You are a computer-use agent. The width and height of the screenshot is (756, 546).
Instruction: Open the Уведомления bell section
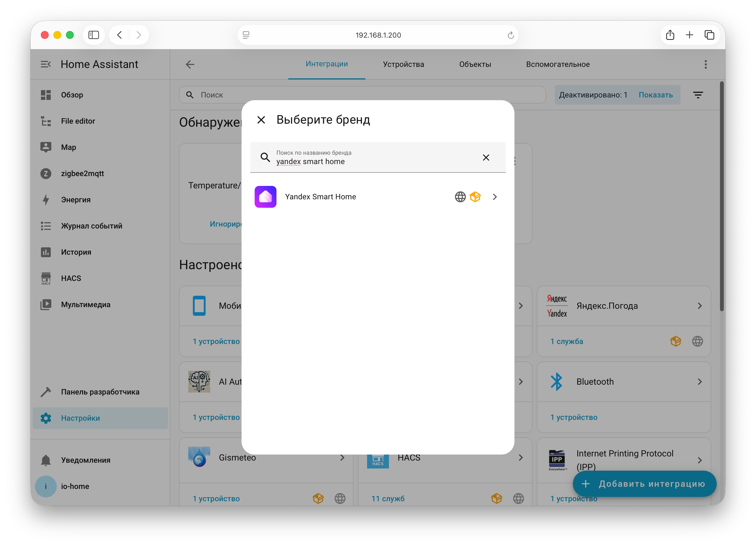(85, 460)
